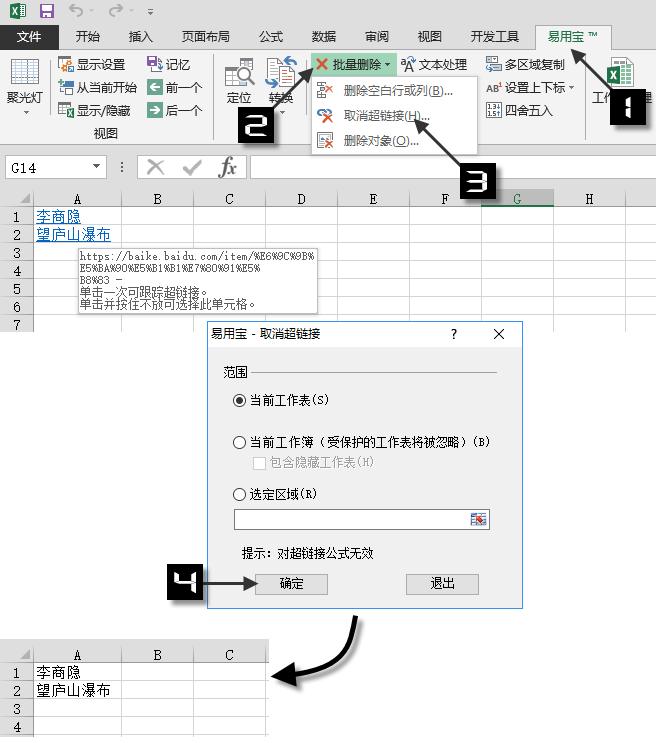656x743 pixels.
Task: Open the Name Box dropdown arrow
Action: pyautogui.click(x=97, y=166)
